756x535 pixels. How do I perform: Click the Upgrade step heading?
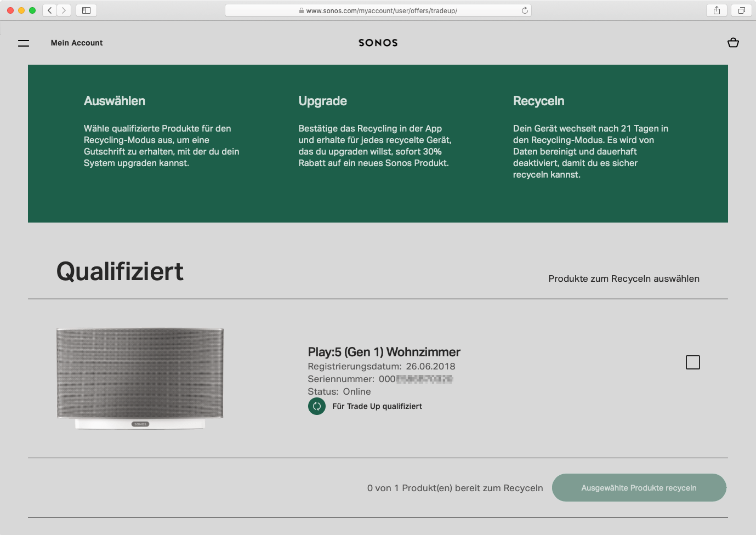[322, 101]
